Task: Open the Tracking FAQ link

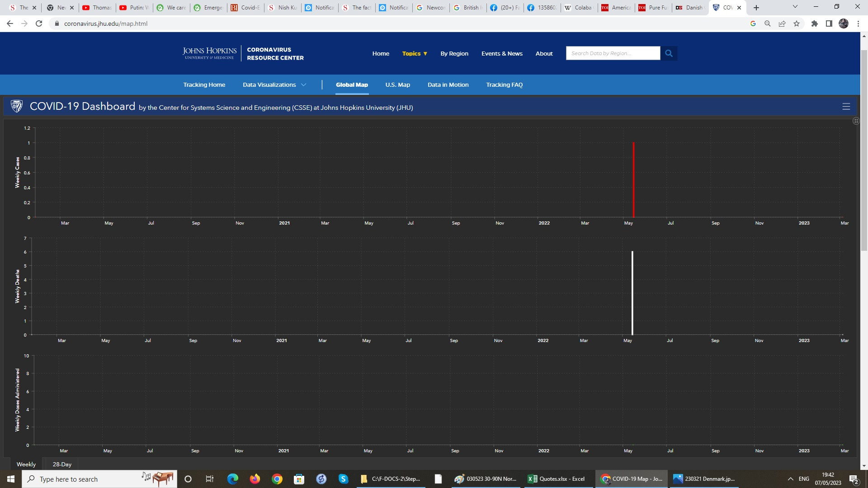Action: tap(504, 84)
